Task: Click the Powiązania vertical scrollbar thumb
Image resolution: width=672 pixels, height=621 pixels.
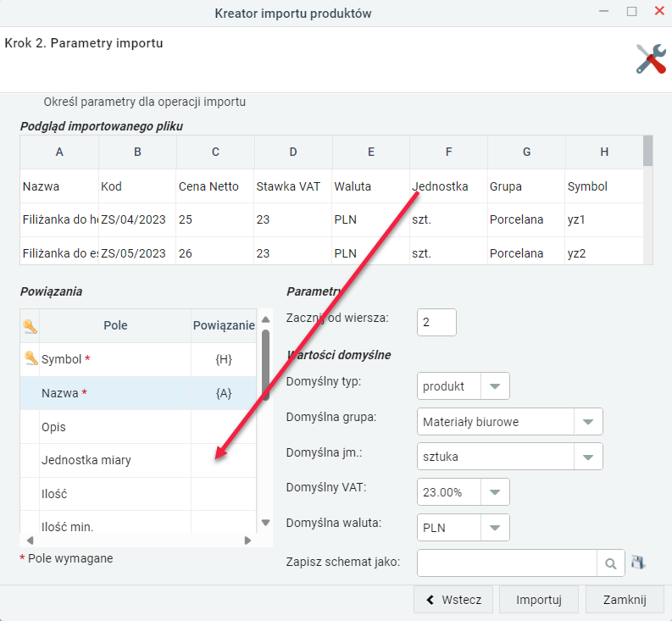Action: click(x=266, y=365)
